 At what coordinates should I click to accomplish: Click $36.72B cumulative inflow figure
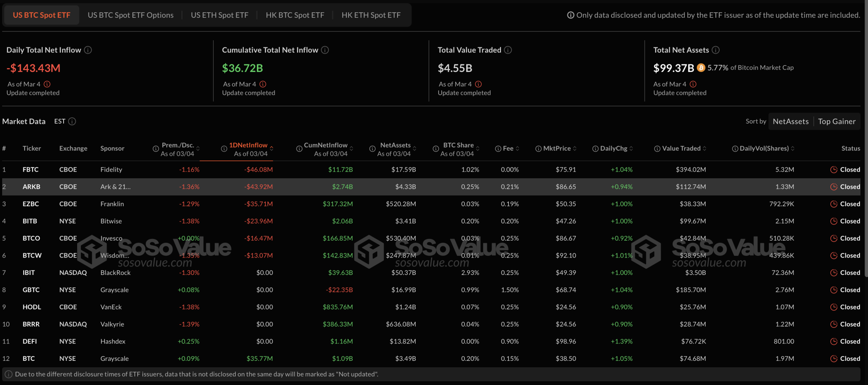click(x=242, y=68)
